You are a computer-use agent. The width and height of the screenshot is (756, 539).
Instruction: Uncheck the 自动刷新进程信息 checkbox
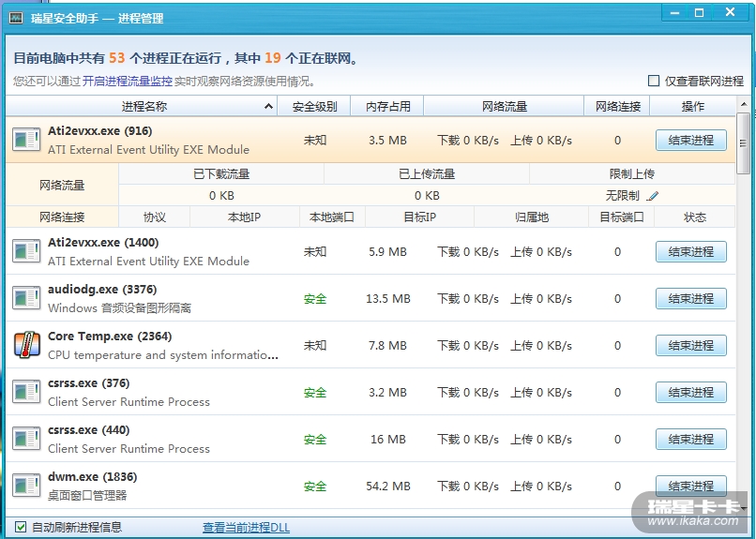pyautogui.click(x=21, y=527)
